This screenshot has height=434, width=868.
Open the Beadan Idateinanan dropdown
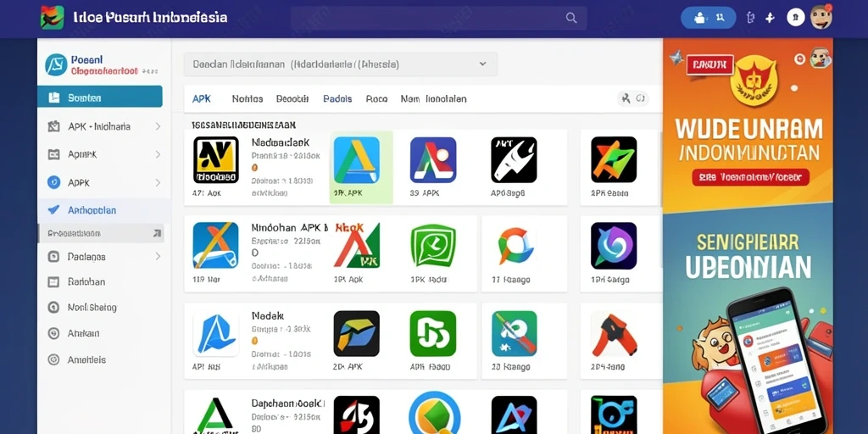pos(341,64)
